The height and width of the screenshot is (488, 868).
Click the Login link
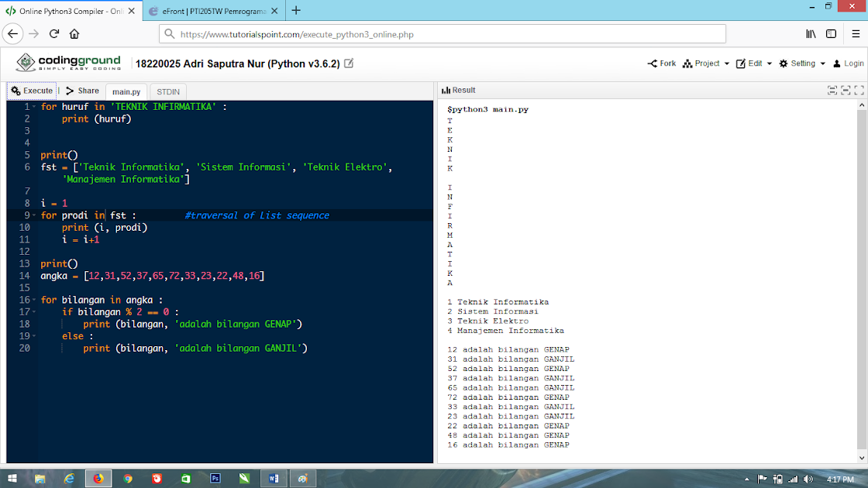tap(849, 64)
